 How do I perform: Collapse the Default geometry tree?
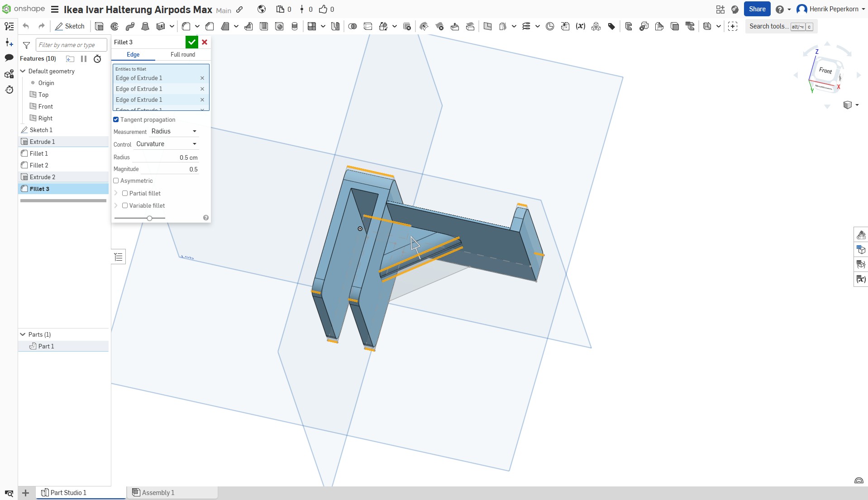click(23, 71)
